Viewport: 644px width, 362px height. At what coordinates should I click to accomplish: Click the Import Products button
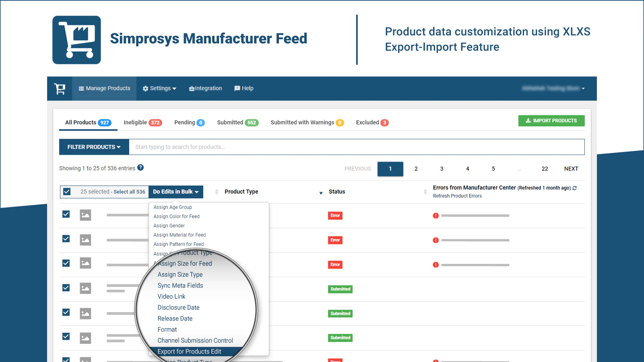(551, 121)
